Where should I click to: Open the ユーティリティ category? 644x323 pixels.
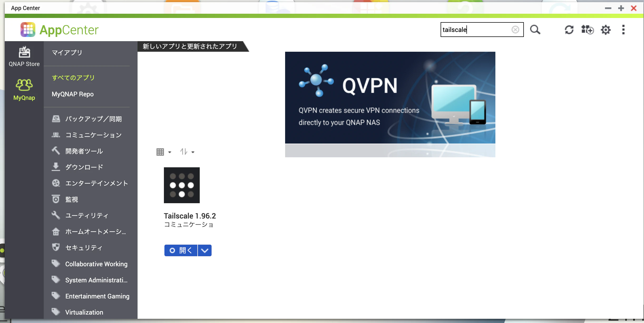[x=87, y=216]
